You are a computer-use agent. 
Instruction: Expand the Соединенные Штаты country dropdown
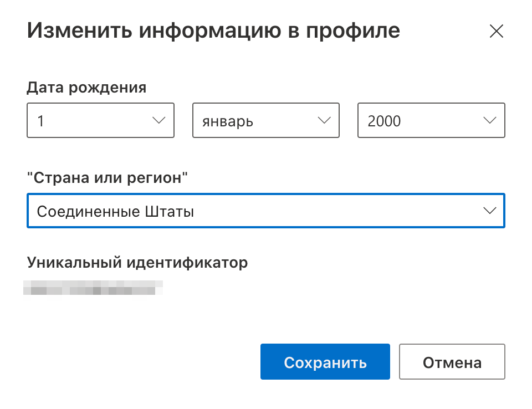click(x=265, y=211)
